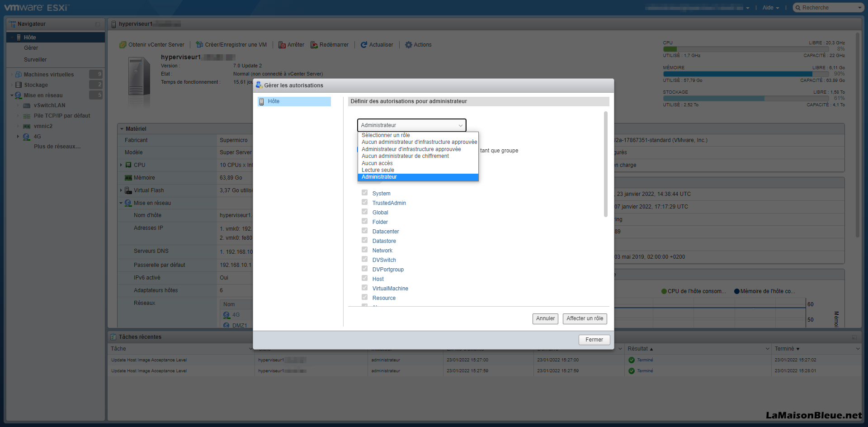Click the search magnifier icon

click(798, 8)
